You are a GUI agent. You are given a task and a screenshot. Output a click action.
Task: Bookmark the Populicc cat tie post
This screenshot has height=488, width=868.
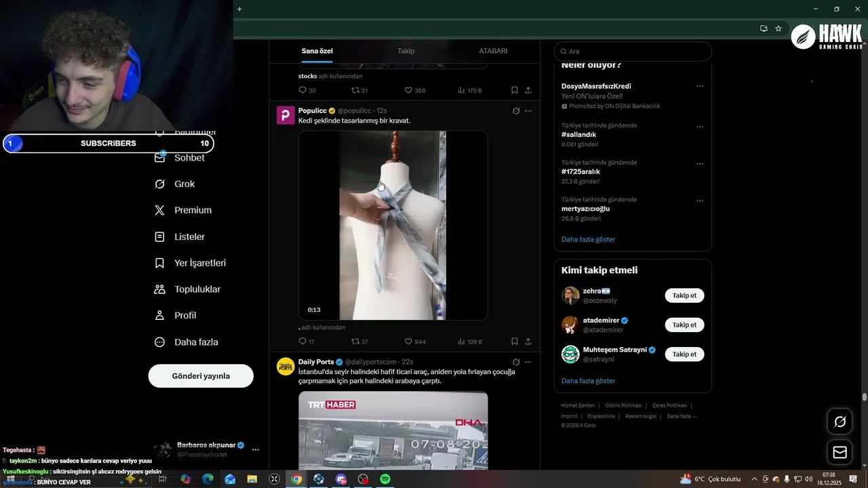(515, 342)
